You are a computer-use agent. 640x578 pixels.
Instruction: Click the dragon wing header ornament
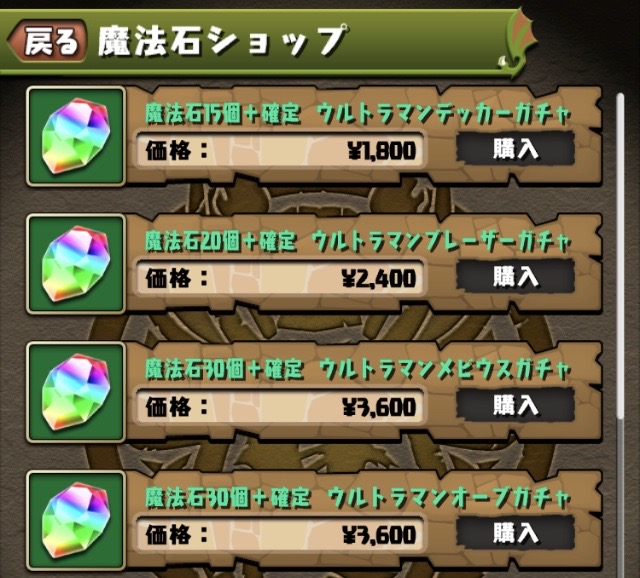click(518, 41)
